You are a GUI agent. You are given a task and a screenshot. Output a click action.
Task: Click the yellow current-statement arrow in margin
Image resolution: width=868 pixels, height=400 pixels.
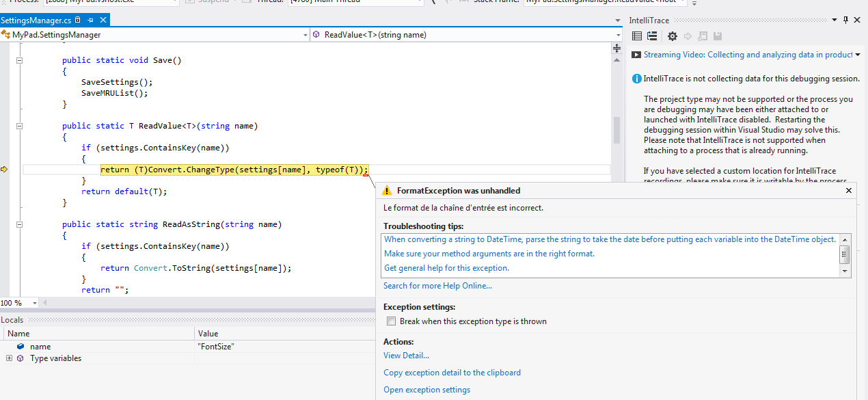(4, 170)
